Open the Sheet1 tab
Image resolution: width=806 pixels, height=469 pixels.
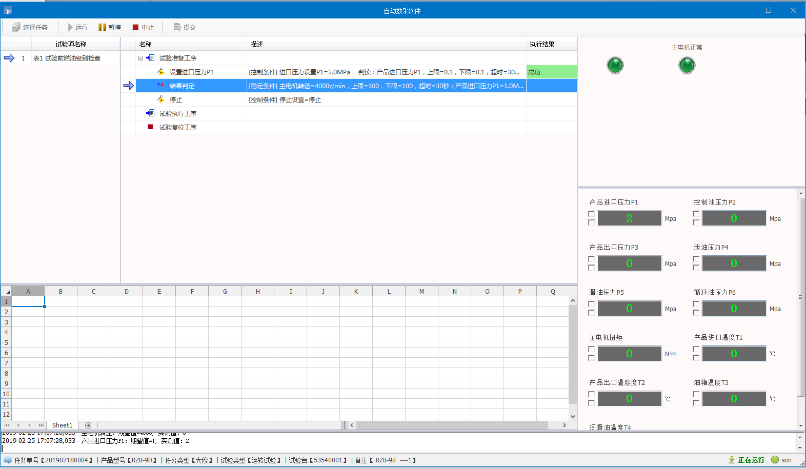click(62, 425)
